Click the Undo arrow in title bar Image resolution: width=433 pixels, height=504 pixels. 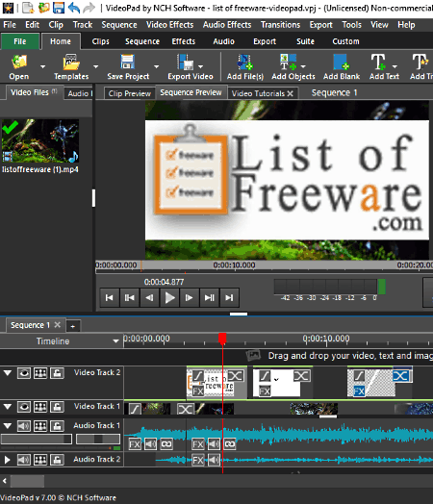74,8
